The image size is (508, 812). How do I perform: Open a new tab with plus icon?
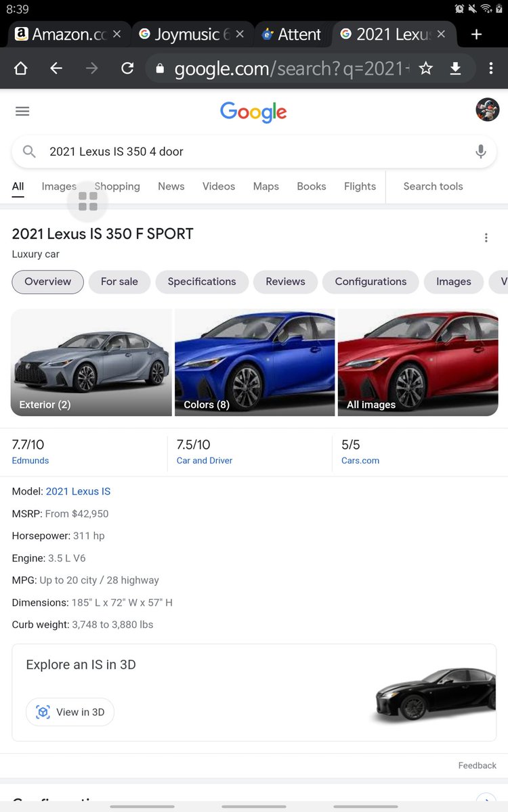[477, 34]
